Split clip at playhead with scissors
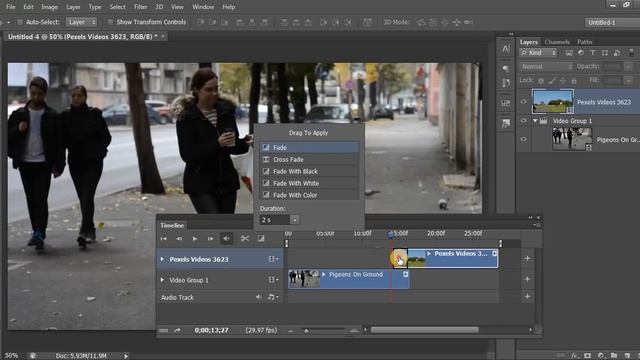The height and width of the screenshot is (360, 640). 245,239
